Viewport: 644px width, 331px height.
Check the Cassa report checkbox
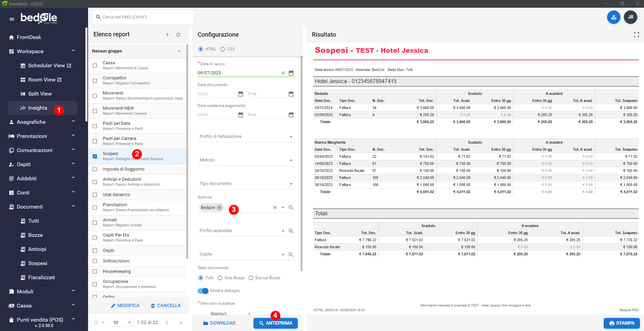pos(95,66)
